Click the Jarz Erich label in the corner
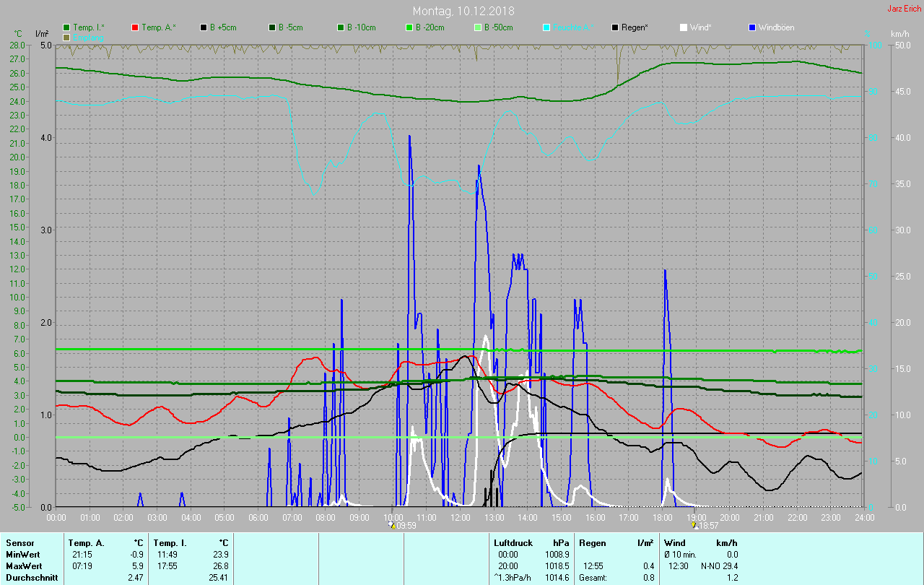The image size is (924, 585). [x=904, y=9]
